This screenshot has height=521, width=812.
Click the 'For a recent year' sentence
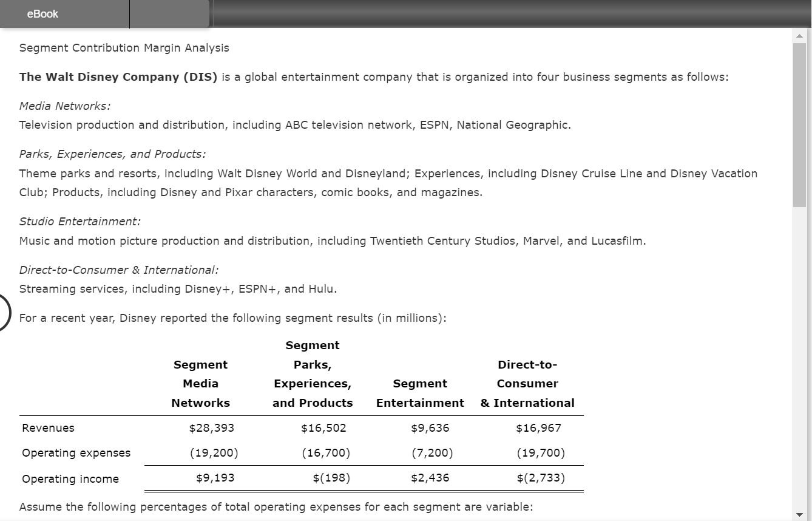[233, 318]
